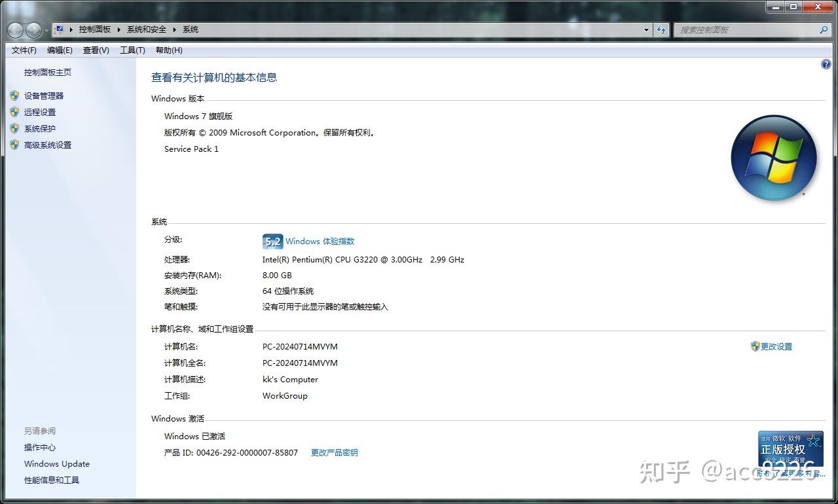Open the 工具 menu
The image size is (838, 504).
pos(132,50)
